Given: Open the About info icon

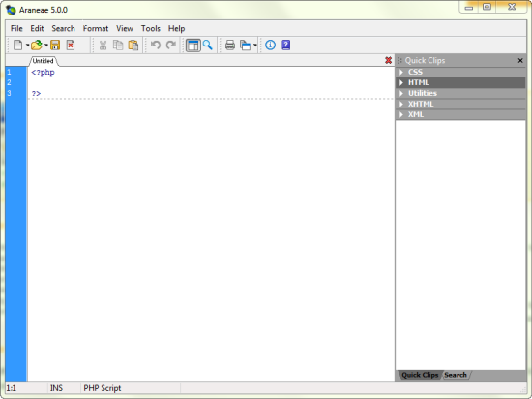Looking at the screenshot, I should pos(271,45).
